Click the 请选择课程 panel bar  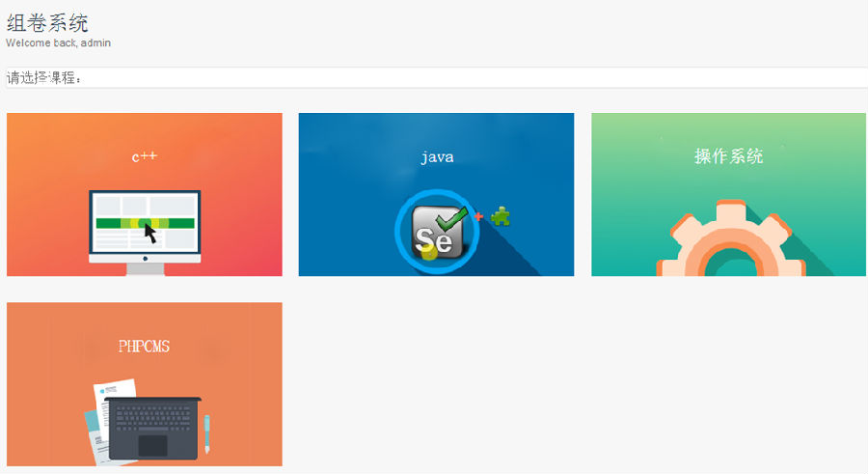pos(436,77)
